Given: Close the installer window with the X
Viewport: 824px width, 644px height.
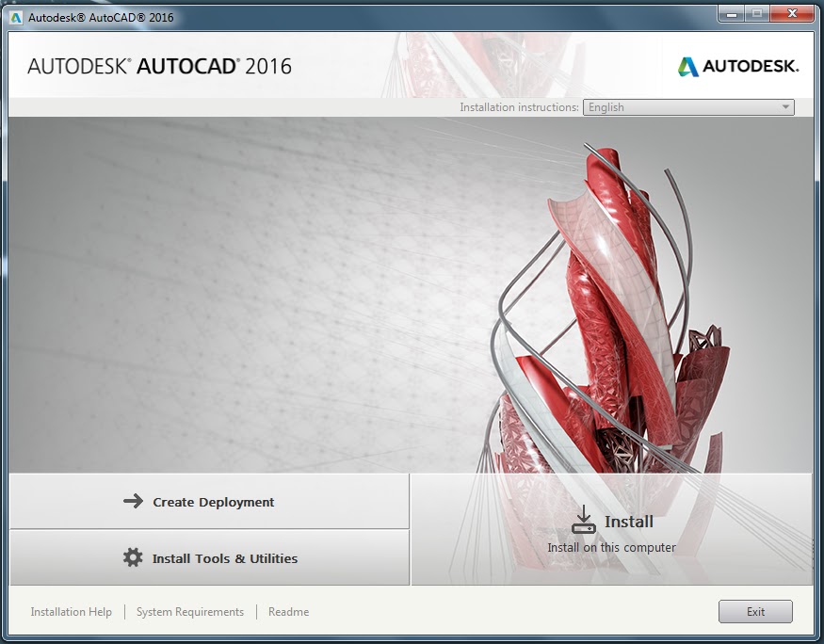Looking at the screenshot, I should point(792,14).
